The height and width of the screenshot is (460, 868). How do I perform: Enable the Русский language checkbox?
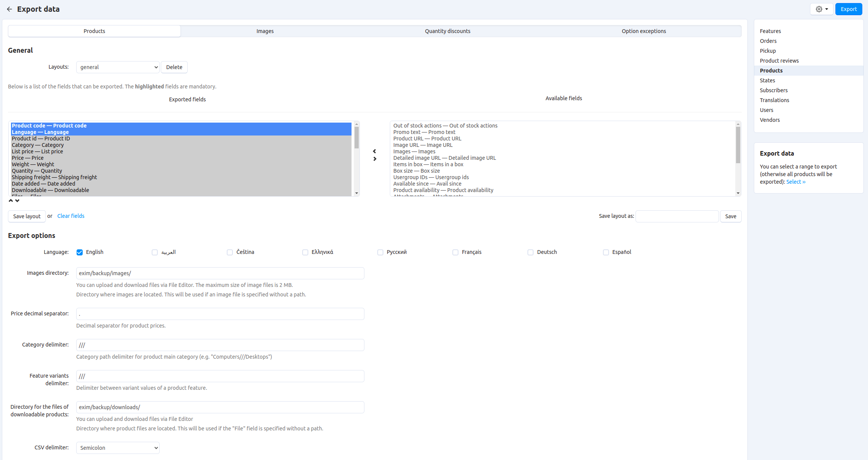pyautogui.click(x=380, y=252)
